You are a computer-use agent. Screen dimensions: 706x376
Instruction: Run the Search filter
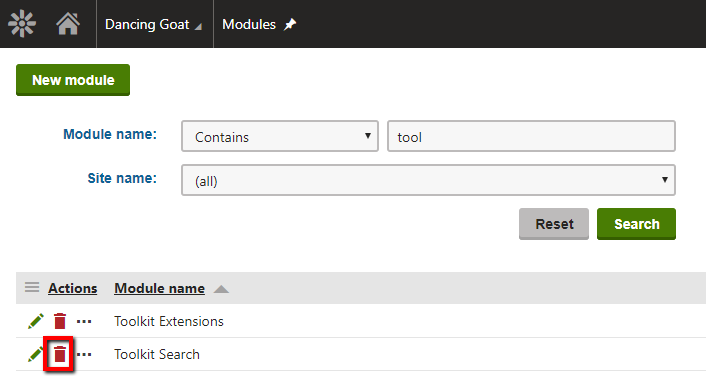coord(636,224)
